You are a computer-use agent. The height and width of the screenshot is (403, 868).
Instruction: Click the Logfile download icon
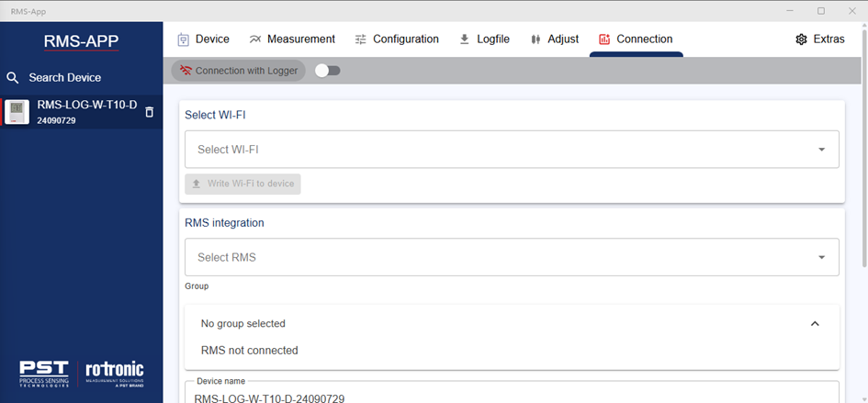(x=465, y=39)
